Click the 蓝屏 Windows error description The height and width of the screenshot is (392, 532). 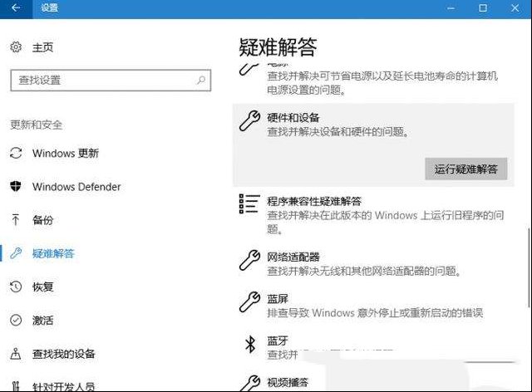pyautogui.click(x=375, y=312)
